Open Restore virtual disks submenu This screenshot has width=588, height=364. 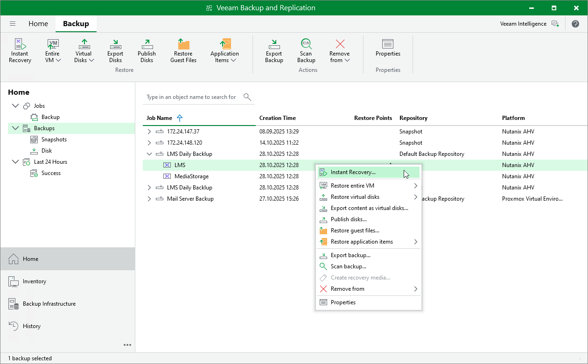(368, 197)
